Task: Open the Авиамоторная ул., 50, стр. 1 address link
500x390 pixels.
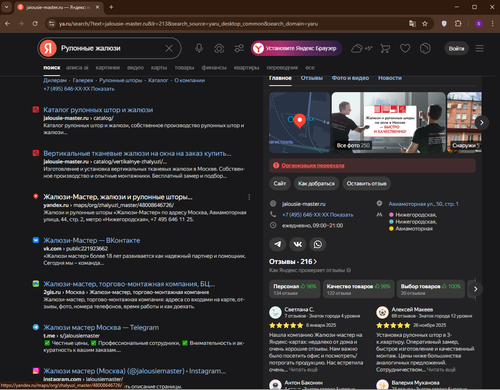Action: coord(423,204)
